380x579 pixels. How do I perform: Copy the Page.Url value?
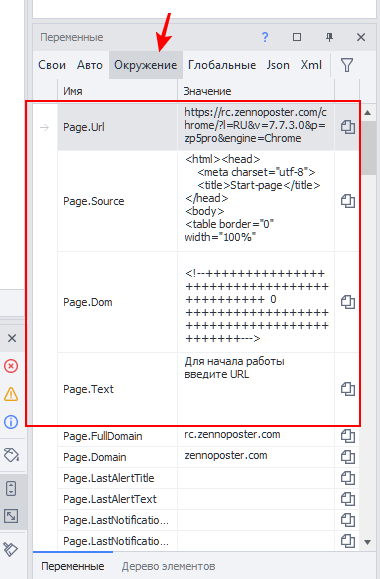click(x=348, y=127)
